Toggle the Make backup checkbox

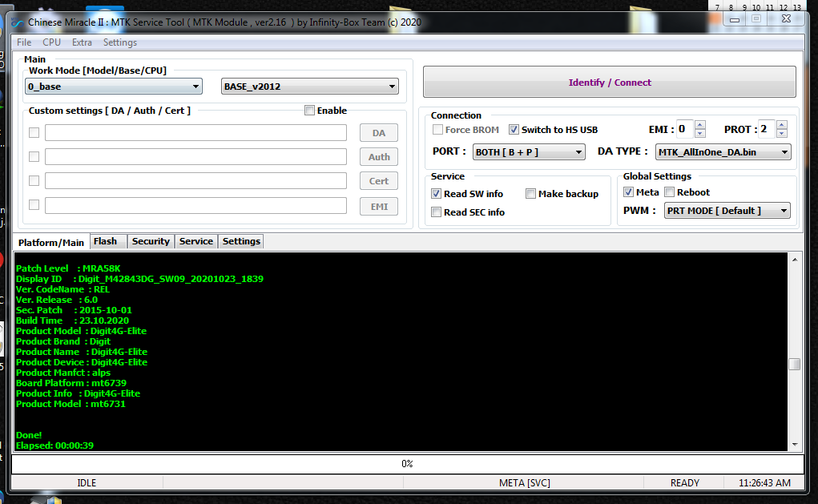pyautogui.click(x=530, y=194)
